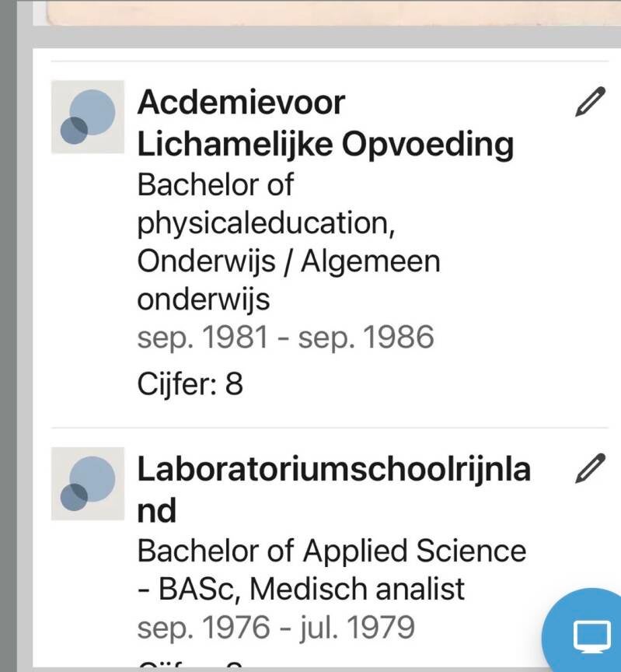Select the Cijfer: 8 grade line
The image size is (621, 672).
[190, 384]
